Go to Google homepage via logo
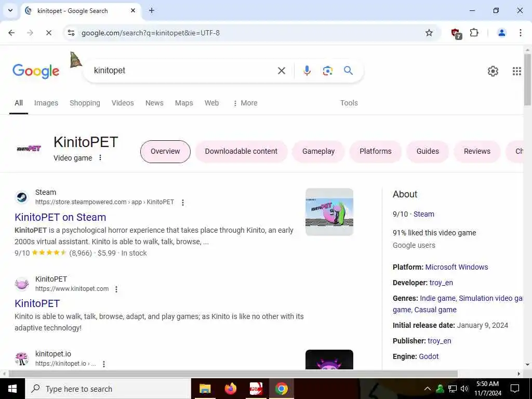532x399 pixels. 36,71
